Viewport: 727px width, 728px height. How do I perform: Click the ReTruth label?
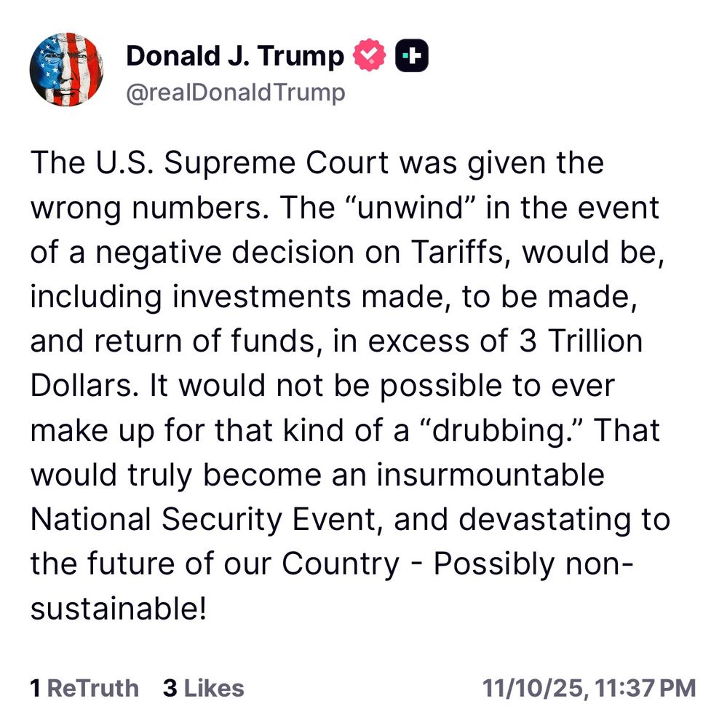[x=93, y=688]
